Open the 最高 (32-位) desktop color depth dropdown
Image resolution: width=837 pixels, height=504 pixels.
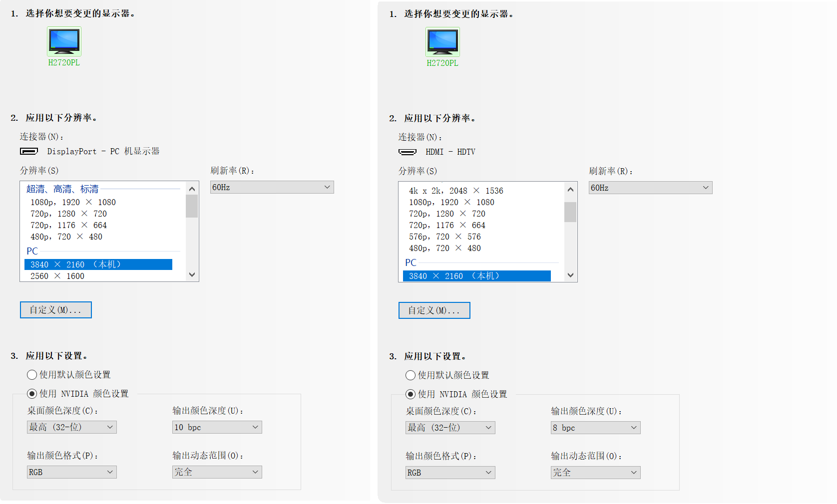pos(71,427)
